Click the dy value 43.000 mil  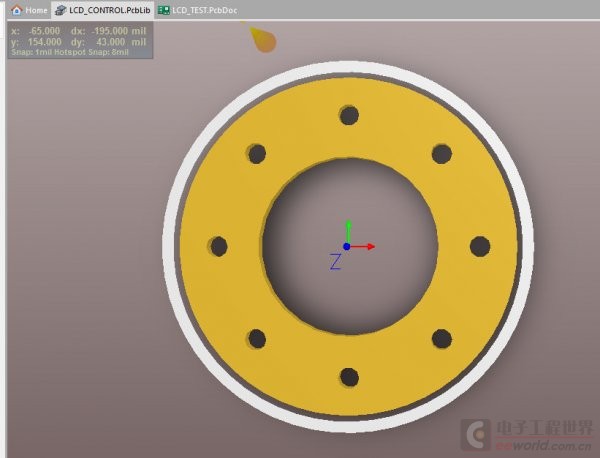coord(121,42)
